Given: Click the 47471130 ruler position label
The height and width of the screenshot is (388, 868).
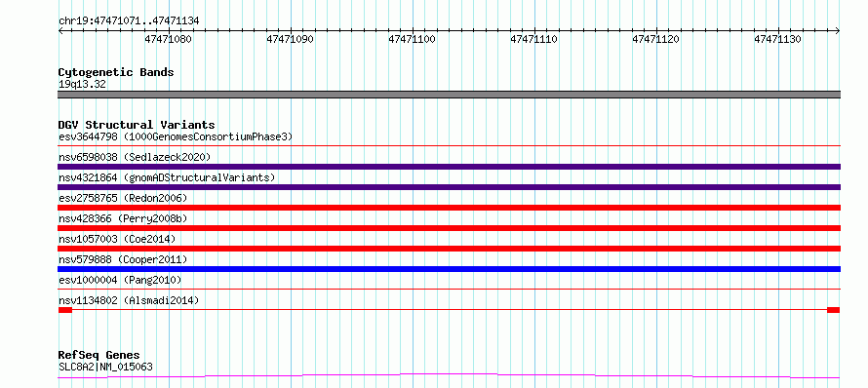Looking at the screenshot, I should click(x=777, y=39).
